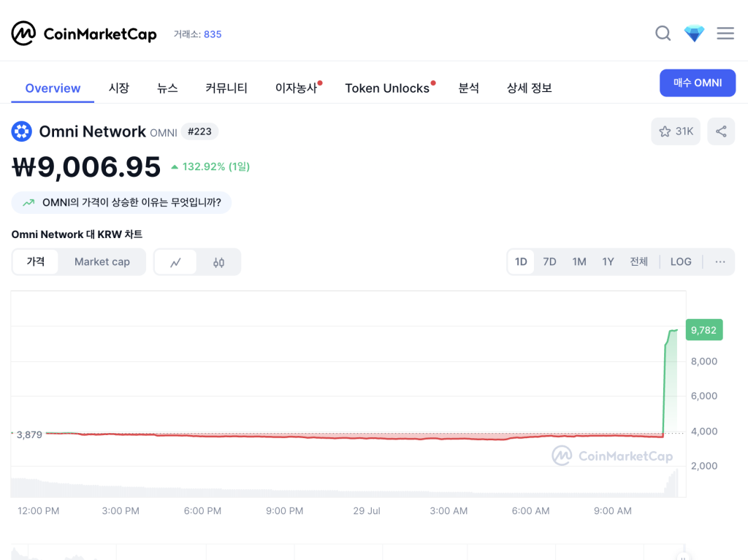Click the 3,879 opening price label

tap(29, 434)
